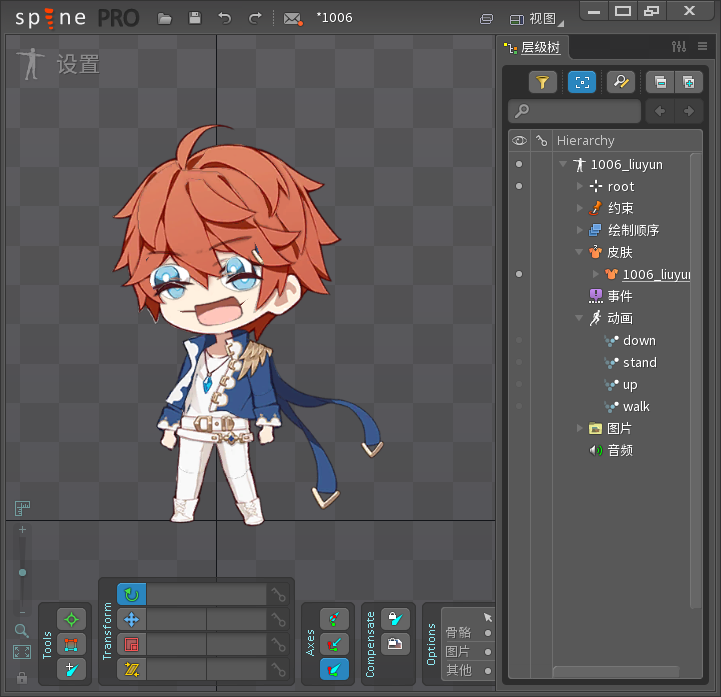
Task: Select the Create bone tool
Action: [x=71, y=669]
